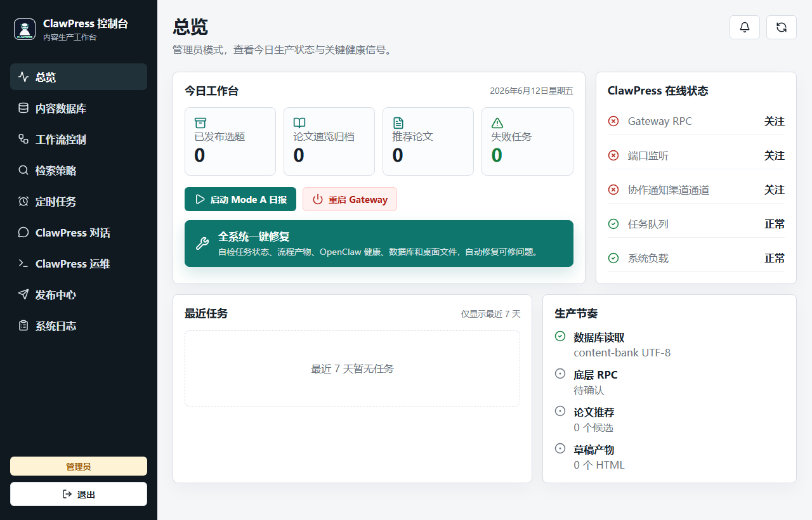Click the 正常 status for 任务队列
Screen dimensions: 812x520
click(x=775, y=224)
